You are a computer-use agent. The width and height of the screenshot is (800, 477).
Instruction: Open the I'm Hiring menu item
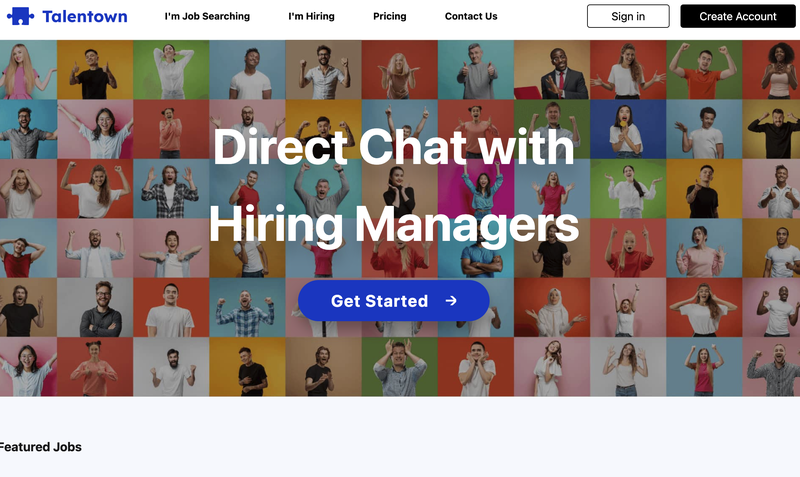[311, 16]
